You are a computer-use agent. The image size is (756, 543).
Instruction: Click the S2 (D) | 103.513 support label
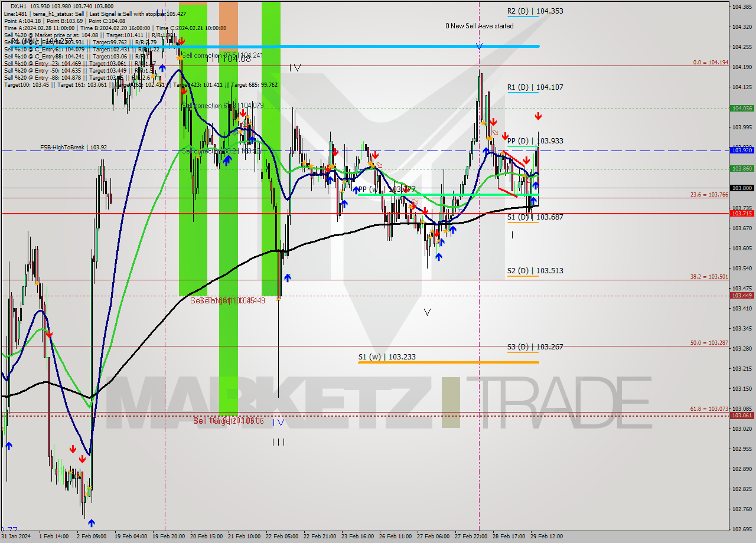point(535,270)
